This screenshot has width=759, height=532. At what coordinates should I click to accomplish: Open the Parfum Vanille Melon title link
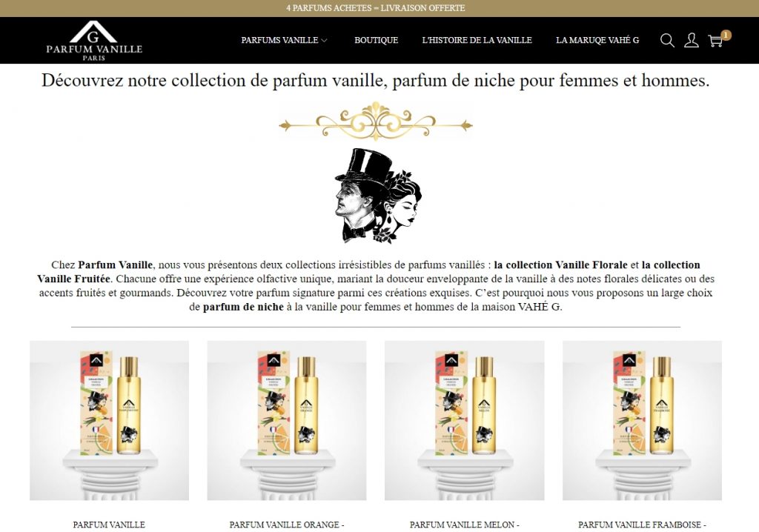click(x=464, y=525)
